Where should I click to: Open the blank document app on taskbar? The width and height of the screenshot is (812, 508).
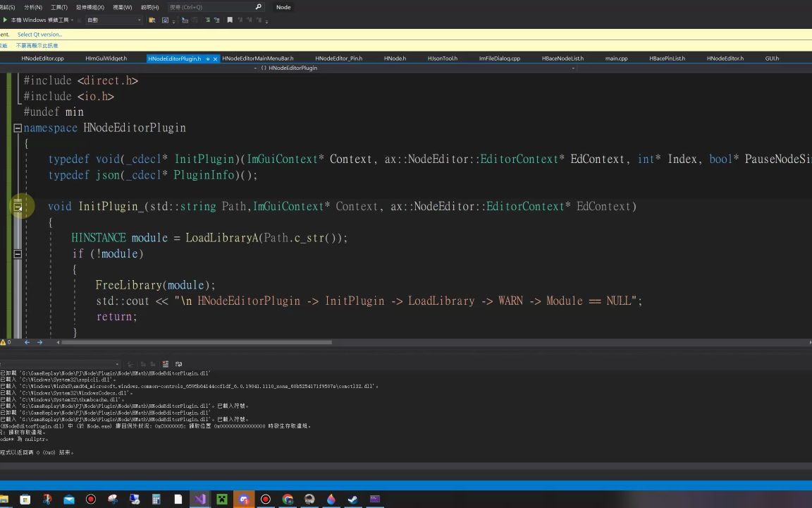(x=178, y=500)
